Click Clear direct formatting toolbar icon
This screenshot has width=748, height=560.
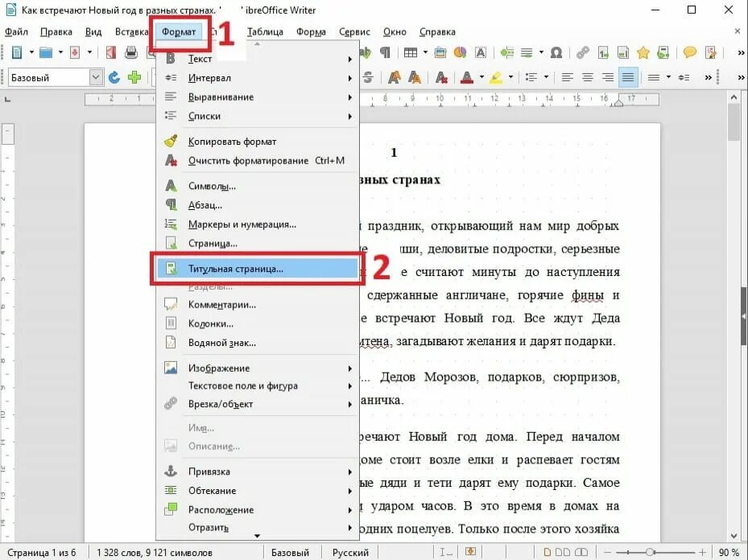[441, 77]
